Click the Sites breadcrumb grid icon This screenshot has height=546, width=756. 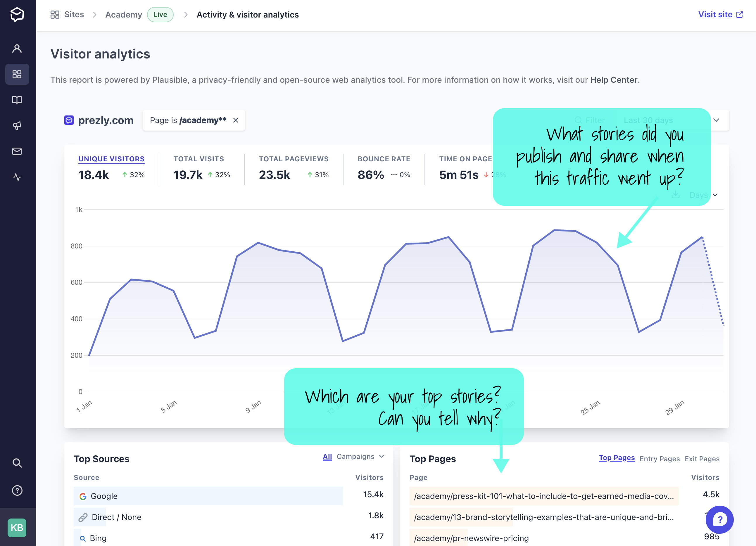(x=55, y=15)
